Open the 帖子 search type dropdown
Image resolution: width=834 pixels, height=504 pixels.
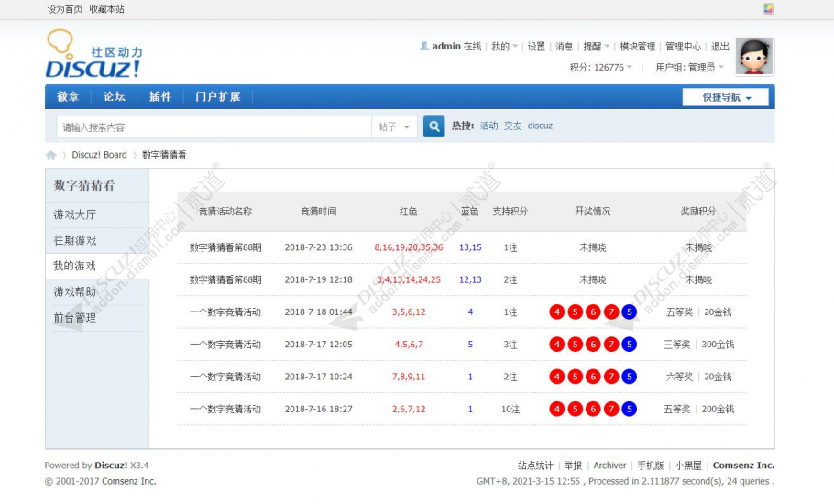click(393, 127)
